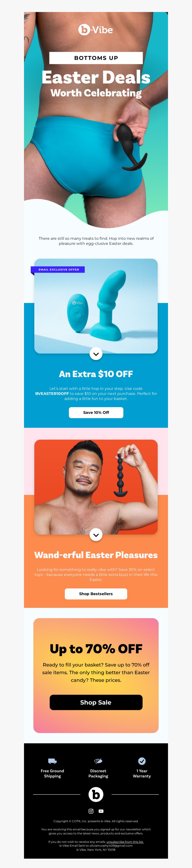Click the chevron below the blue toy image
Viewport: 192px width, 868px height.
pyautogui.click(x=96, y=354)
